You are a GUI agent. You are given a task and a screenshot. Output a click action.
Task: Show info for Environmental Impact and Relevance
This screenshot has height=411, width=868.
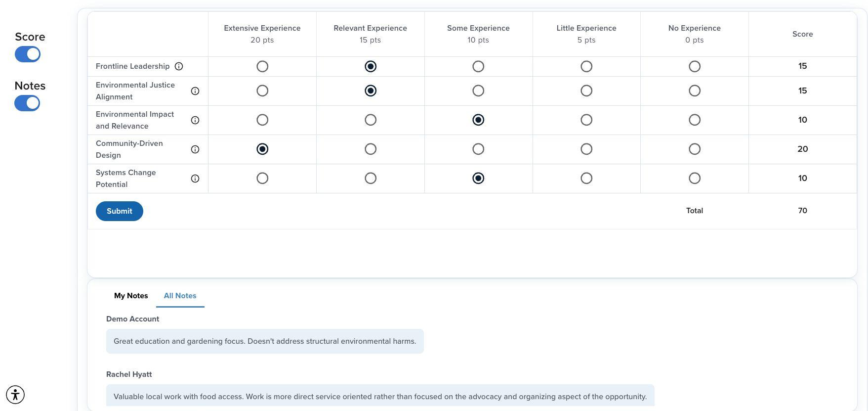195,120
